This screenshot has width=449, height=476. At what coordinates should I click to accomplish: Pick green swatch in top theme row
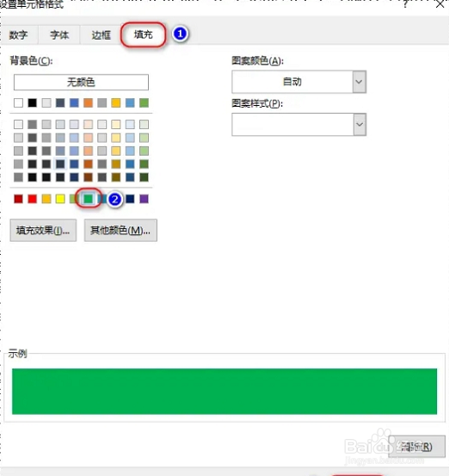(x=145, y=103)
